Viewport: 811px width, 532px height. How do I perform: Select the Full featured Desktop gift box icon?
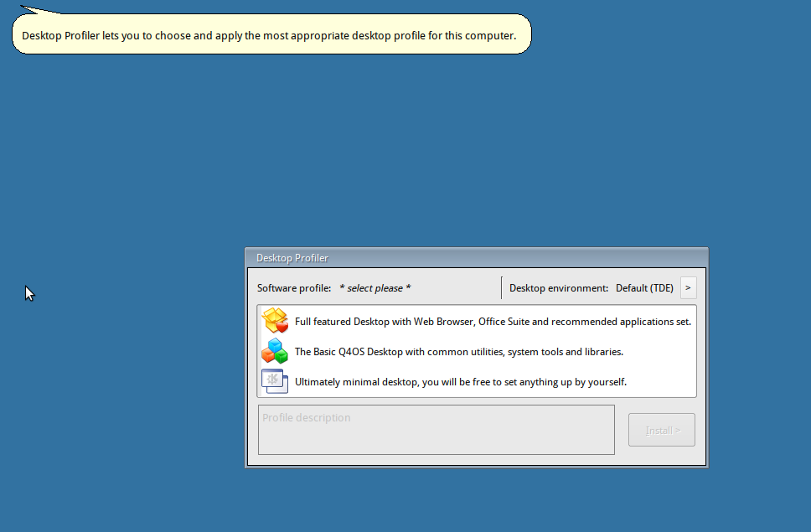(275, 321)
